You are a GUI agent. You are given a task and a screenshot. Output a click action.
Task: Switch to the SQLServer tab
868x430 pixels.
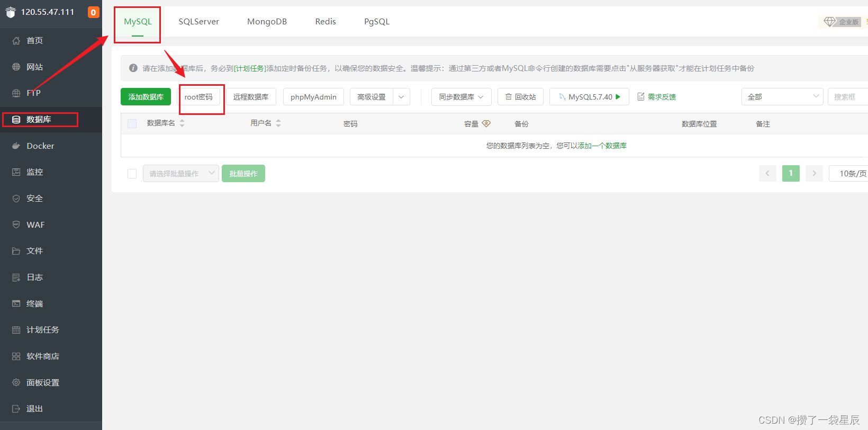198,22
